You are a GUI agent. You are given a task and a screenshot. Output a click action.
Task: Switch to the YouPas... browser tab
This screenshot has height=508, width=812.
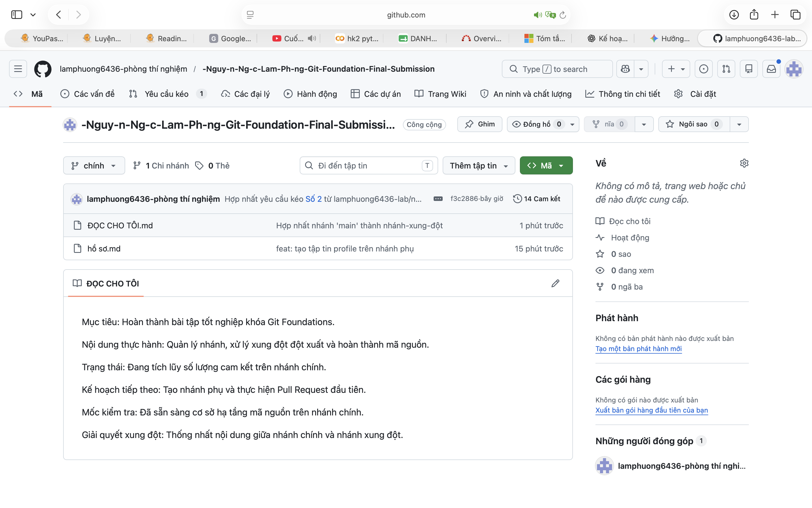tap(42, 38)
